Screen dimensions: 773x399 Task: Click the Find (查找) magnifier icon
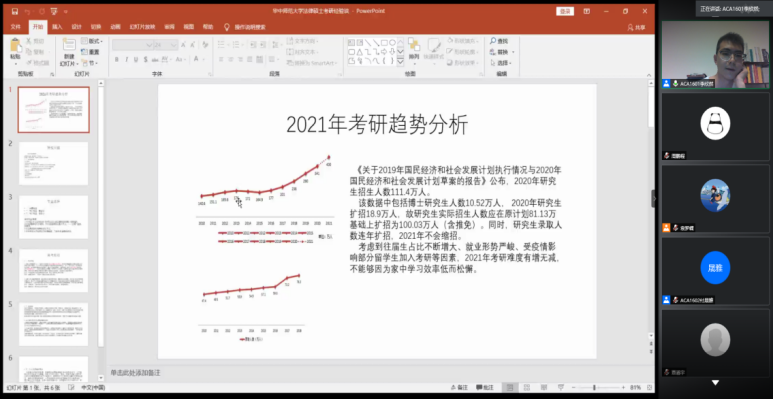pos(493,41)
